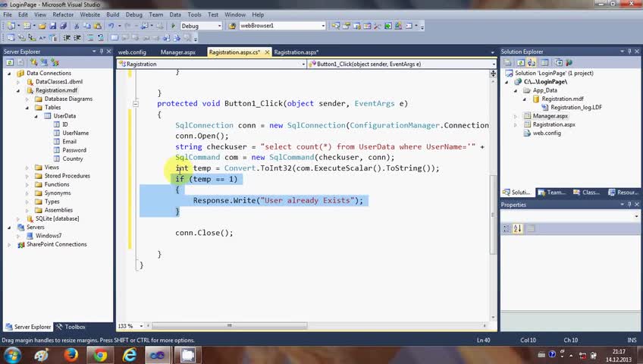Click the Save All toolbar icon

click(x=63, y=26)
